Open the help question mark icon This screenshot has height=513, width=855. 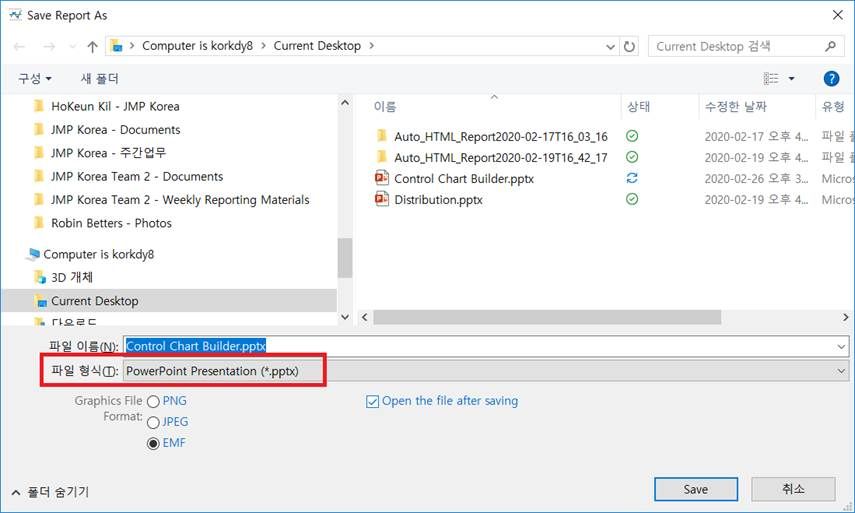[x=830, y=78]
